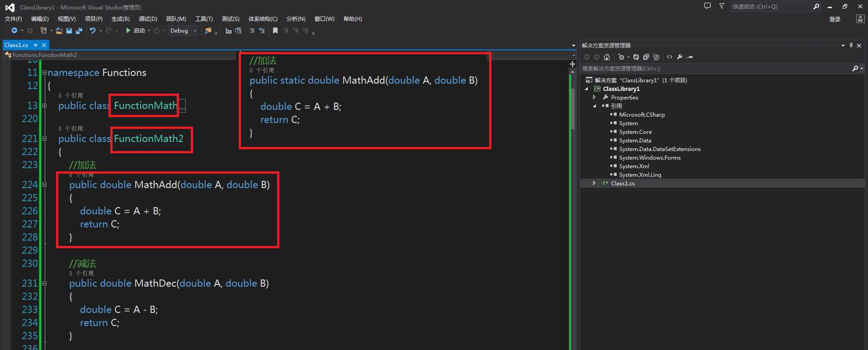868x350 pixels.
Task: Click the 启动 start button label
Action: [x=139, y=31]
